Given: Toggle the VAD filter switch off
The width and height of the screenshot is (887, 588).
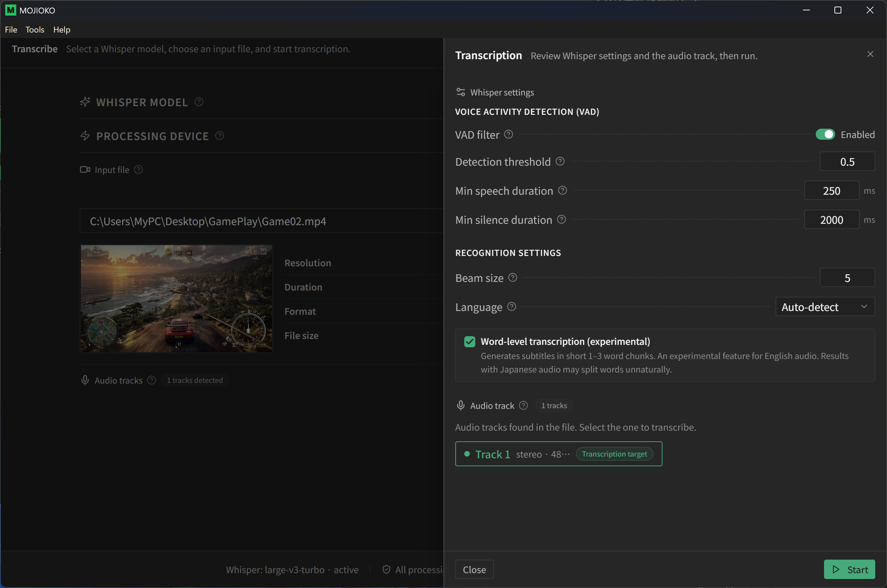Looking at the screenshot, I should click(x=825, y=134).
